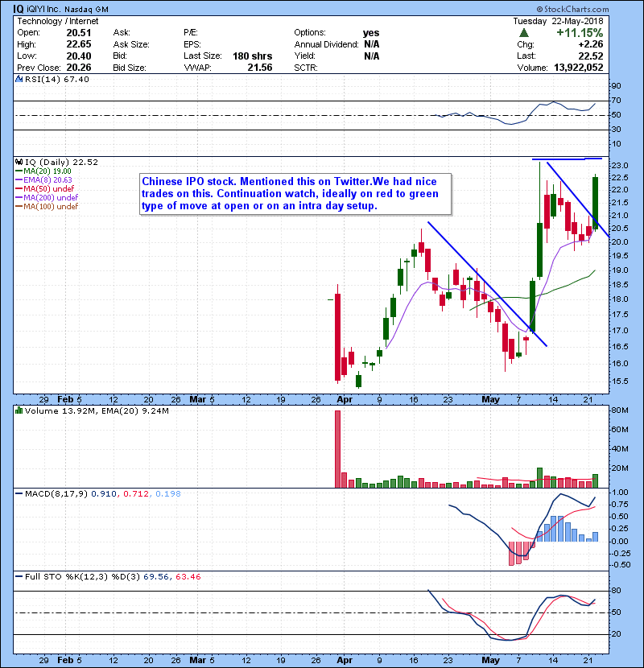This screenshot has height=668, width=644.
Task: Click the High value 22.65
Action: (79, 44)
